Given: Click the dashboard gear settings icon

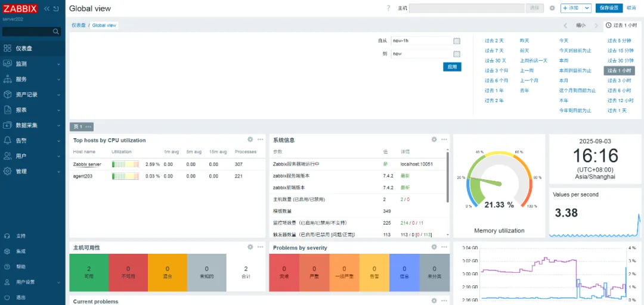Looking at the screenshot, I should [552, 8].
